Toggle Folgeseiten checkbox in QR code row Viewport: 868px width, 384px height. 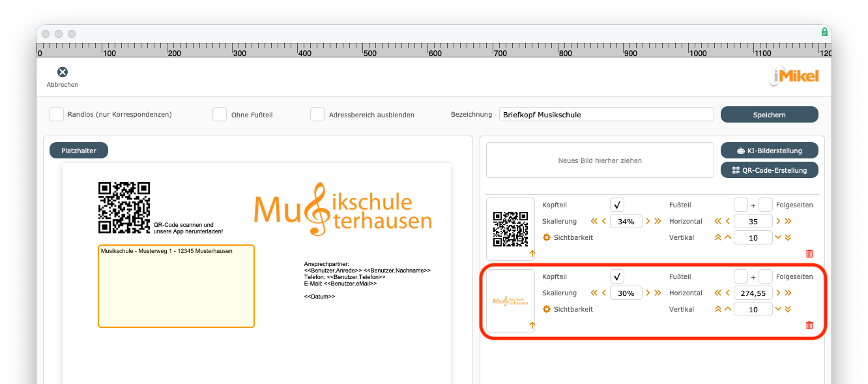[766, 205]
